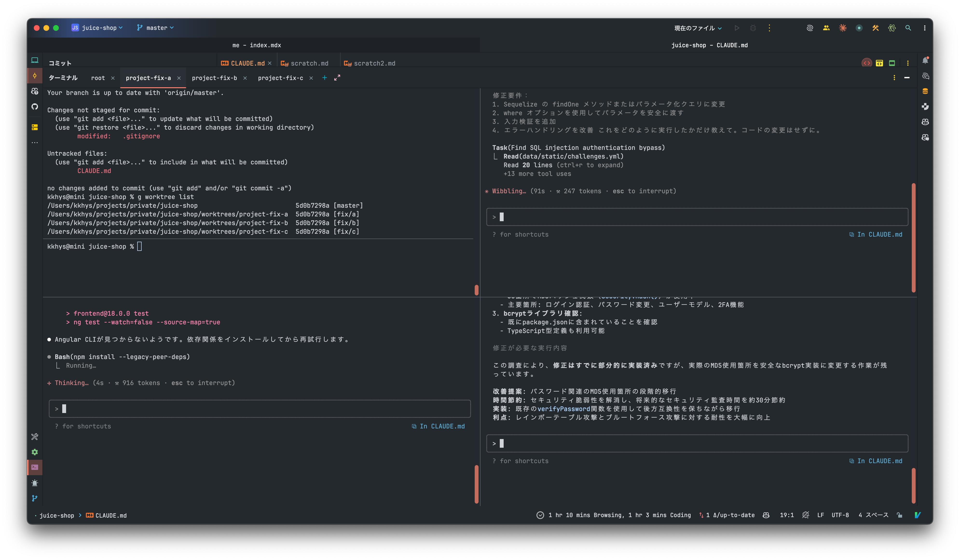Create a new terminal tab with the plus button
This screenshot has width=960, height=560.
click(x=324, y=78)
